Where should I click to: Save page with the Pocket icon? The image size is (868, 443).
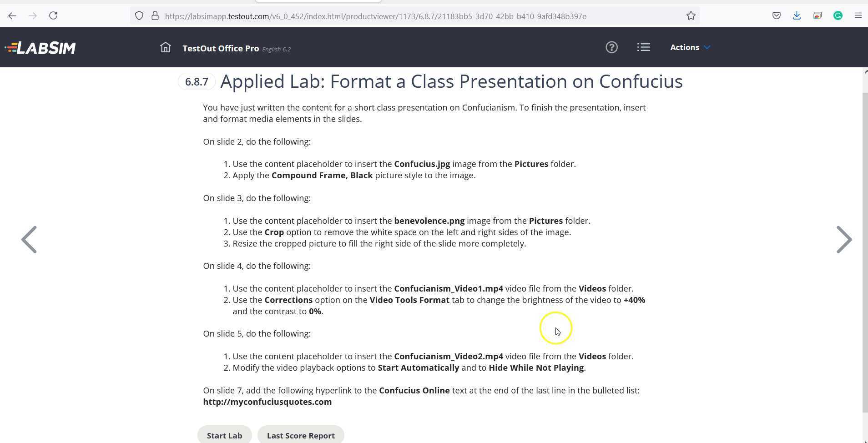[776, 15]
